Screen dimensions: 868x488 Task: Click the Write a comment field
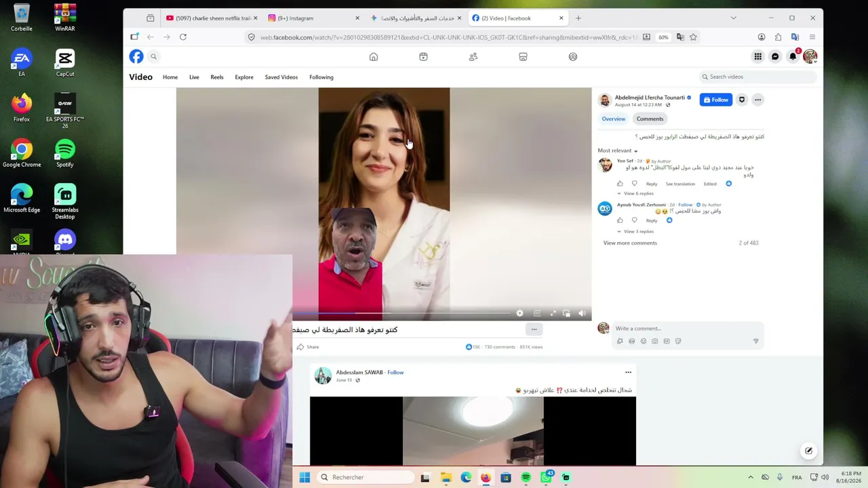pyautogui.click(x=688, y=329)
